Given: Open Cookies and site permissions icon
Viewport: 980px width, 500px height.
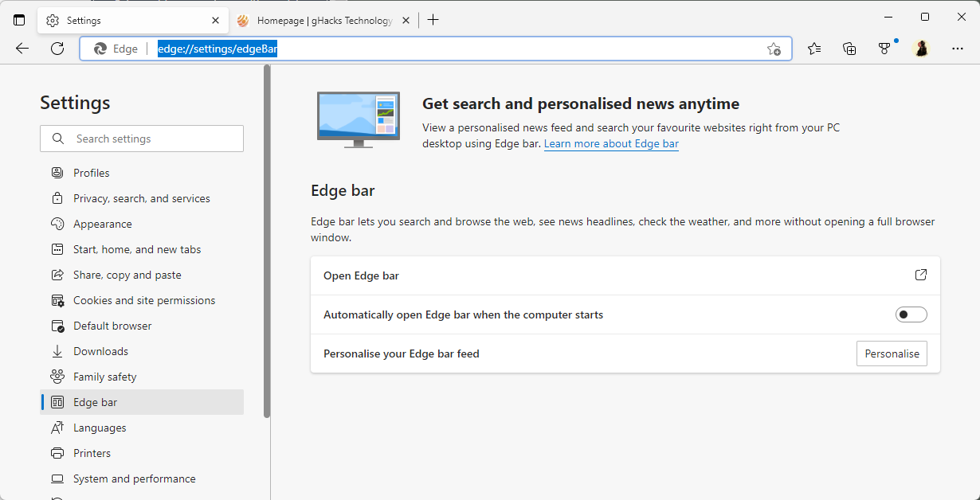Looking at the screenshot, I should (x=57, y=300).
